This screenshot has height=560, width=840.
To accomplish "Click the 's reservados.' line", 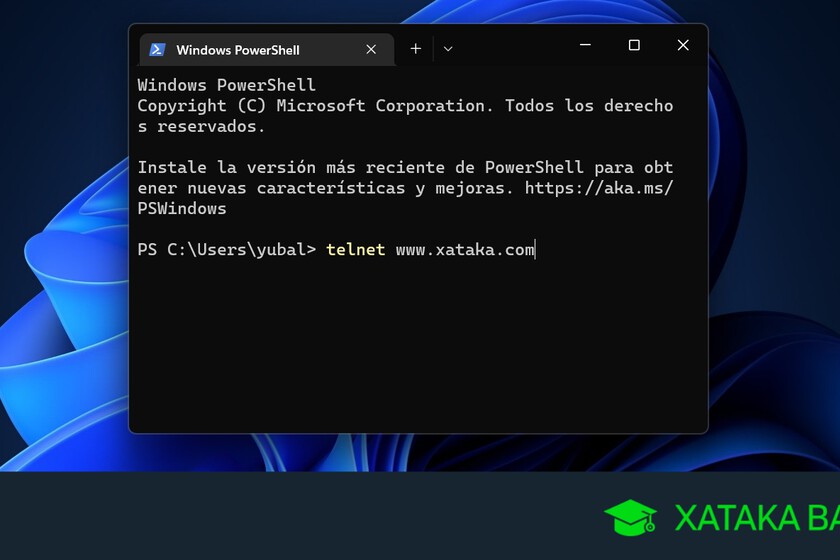I will point(201,126).
